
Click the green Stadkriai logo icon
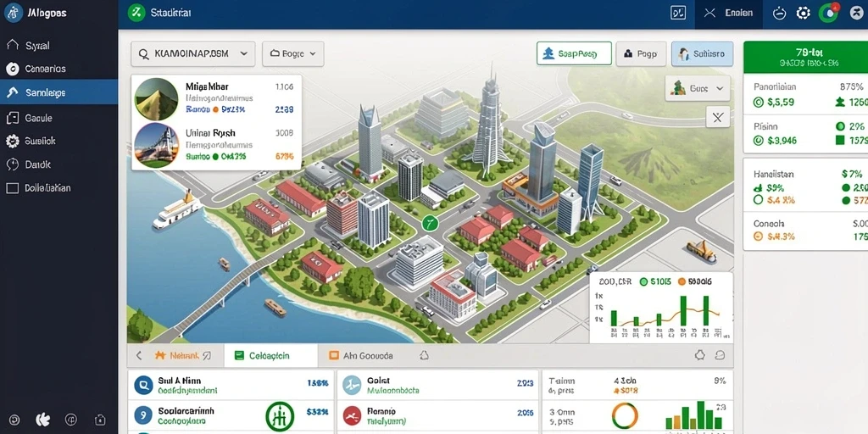tap(136, 13)
